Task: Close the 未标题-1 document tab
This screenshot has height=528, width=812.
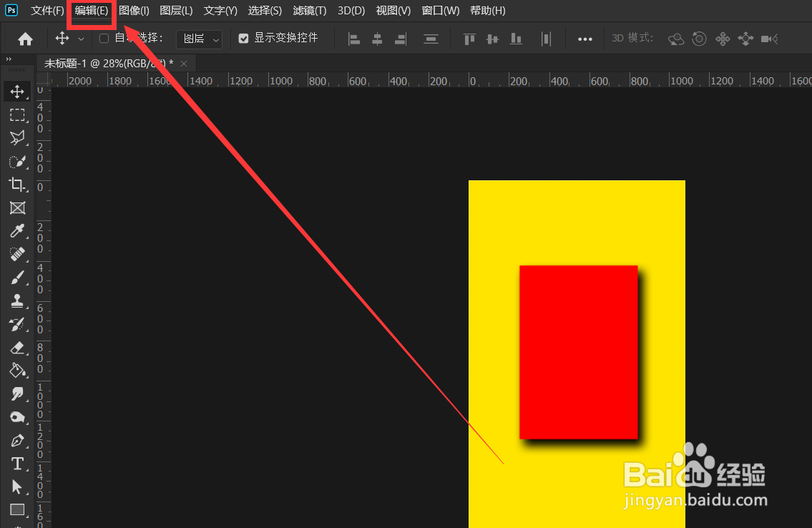Action: [184, 64]
